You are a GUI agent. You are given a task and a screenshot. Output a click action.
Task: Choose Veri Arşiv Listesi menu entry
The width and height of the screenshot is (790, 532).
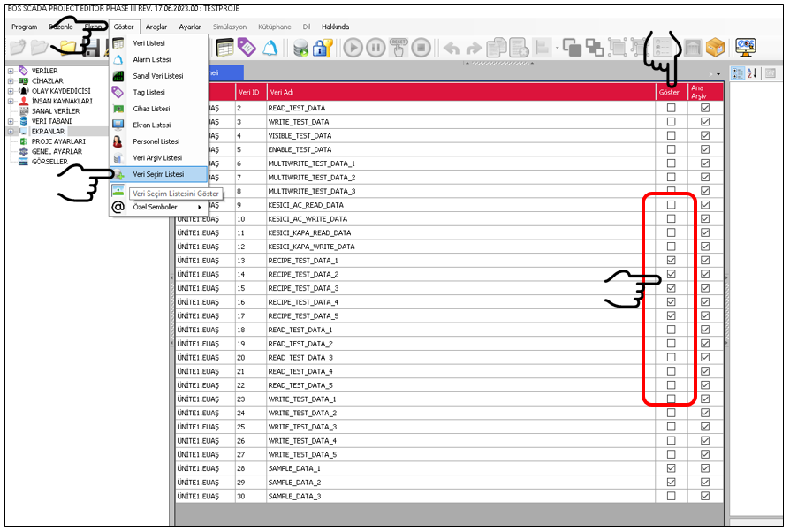tap(159, 157)
